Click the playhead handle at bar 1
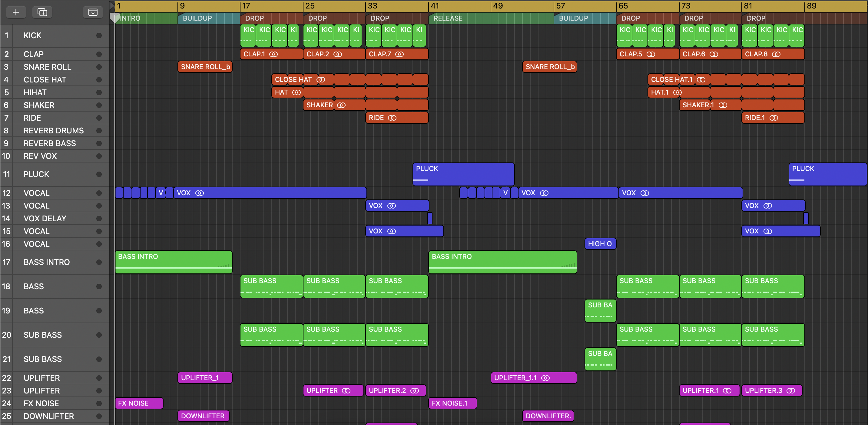The width and height of the screenshot is (868, 425). coord(115,17)
